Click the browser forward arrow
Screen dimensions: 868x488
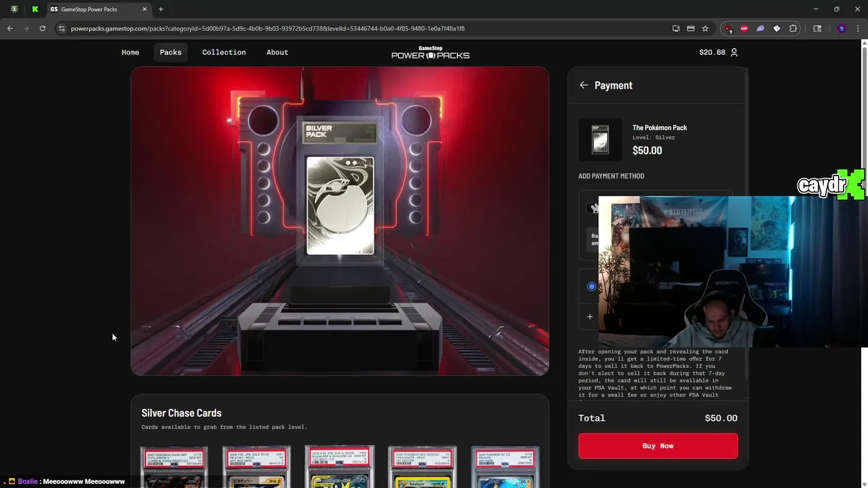[x=26, y=28]
